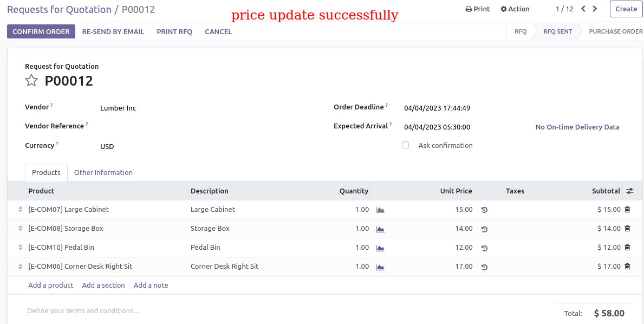Open forecast chart icon for Pedal Bin
The image size is (644, 324).
pyautogui.click(x=380, y=248)
